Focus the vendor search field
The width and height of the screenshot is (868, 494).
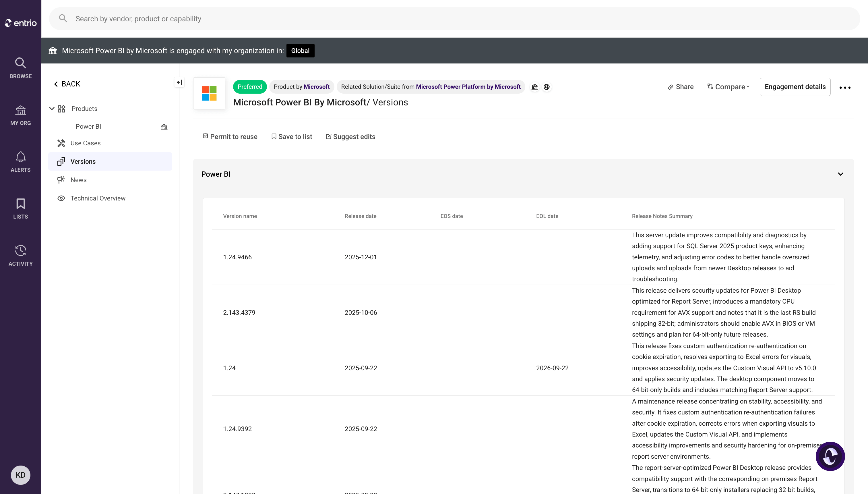454,19
